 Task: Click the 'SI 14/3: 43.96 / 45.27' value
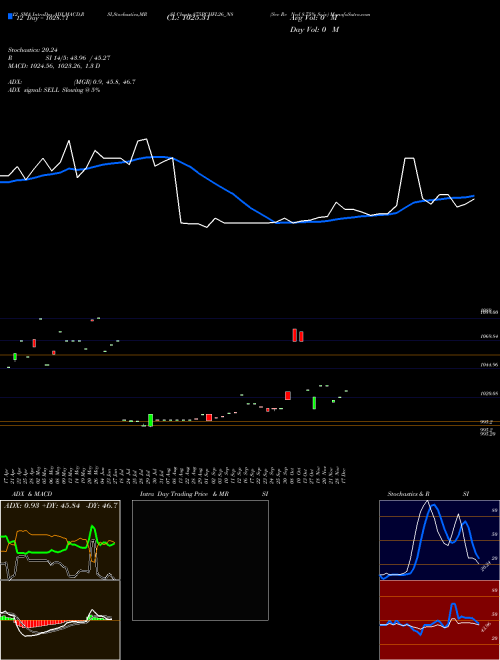tap(78, 58)
